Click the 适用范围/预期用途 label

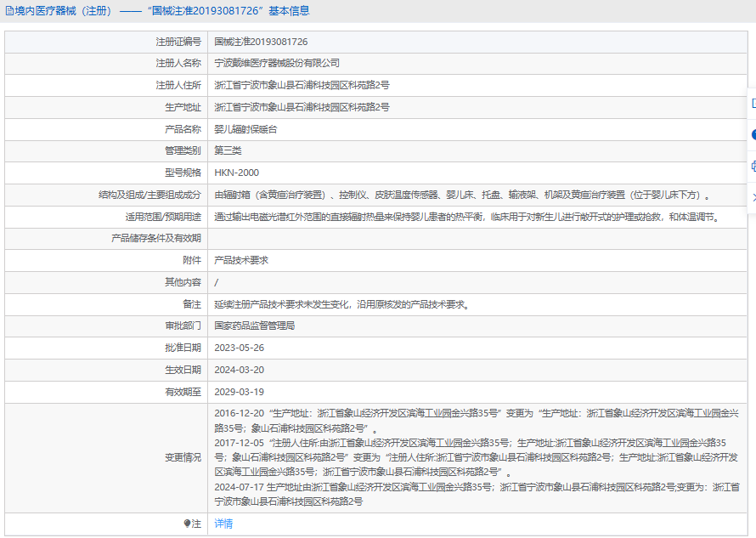coord(163,217)
